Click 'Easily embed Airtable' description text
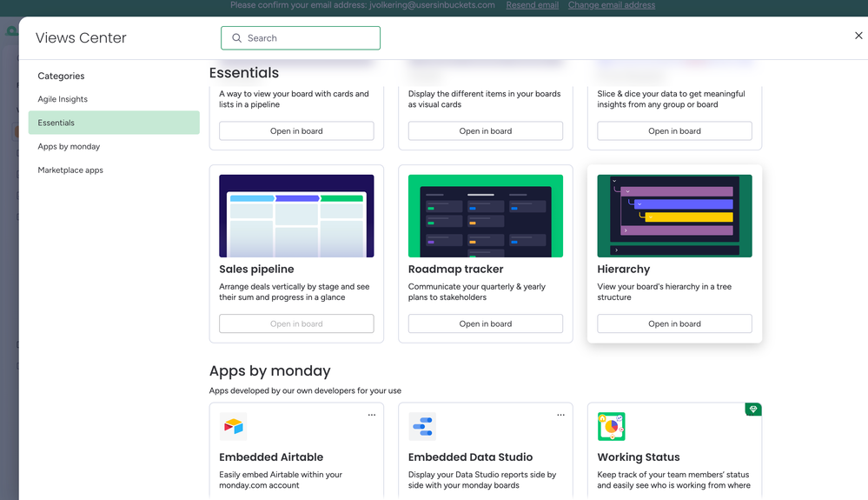Image resolution: width=868 pixels, height=500 pixels. [281, 480]
